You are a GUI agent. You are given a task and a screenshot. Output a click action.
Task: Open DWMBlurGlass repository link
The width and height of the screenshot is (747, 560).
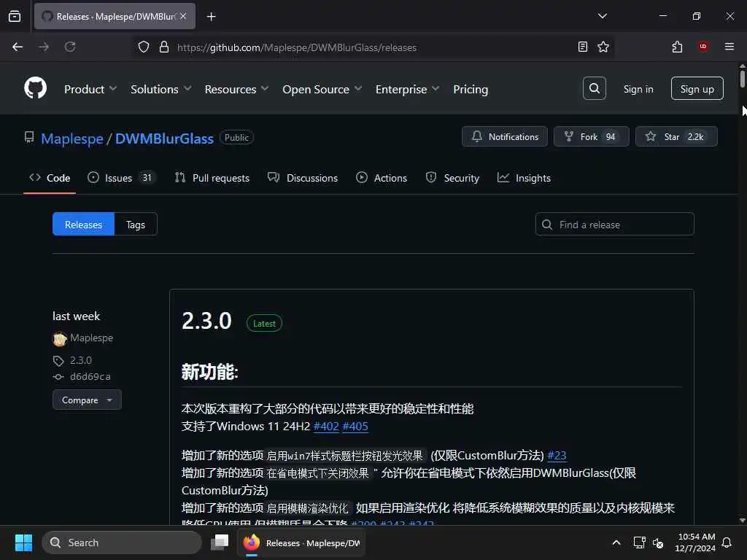click(x=164, y=139)
